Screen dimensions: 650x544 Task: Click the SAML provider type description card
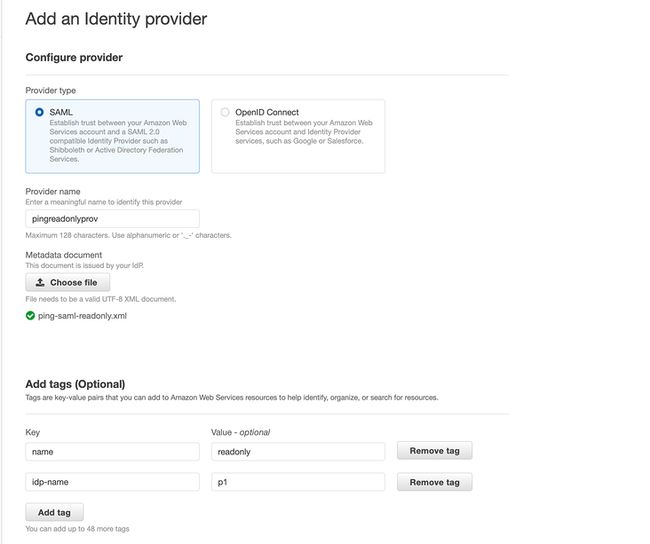pyautogui.click(x=112, y=136)
